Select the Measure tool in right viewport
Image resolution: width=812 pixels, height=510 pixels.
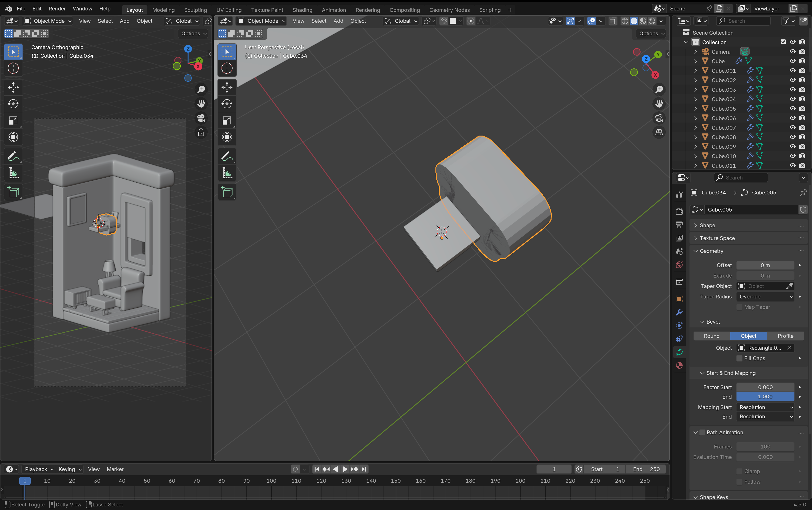click(x=227, y=173)
